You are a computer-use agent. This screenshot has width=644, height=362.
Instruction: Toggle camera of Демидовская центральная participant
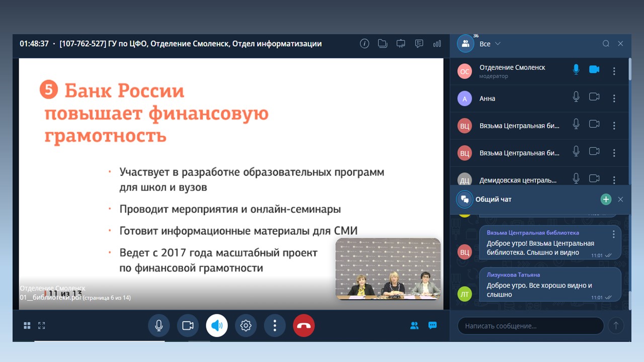[594, 178]
